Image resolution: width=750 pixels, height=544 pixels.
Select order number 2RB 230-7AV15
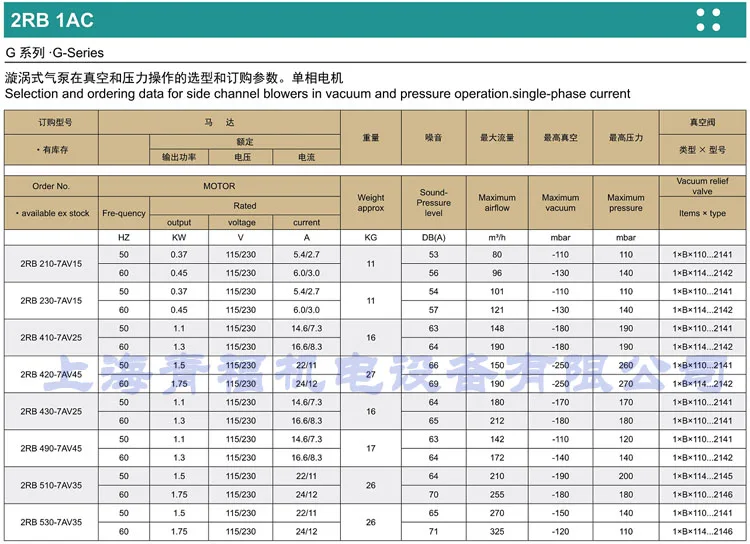(51, 300)
